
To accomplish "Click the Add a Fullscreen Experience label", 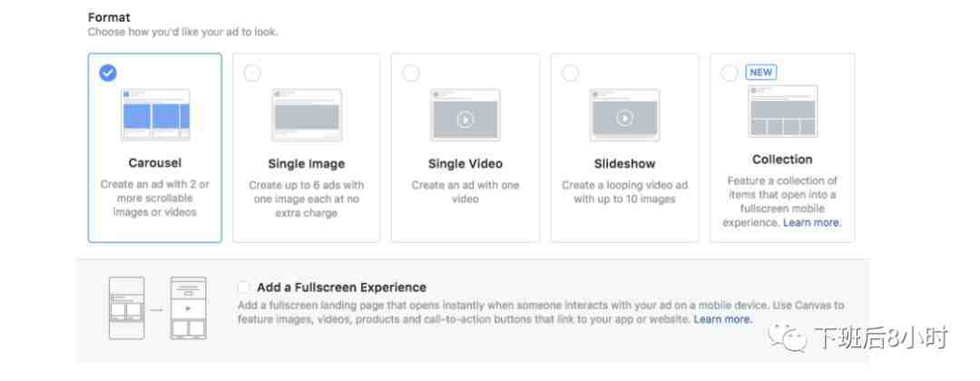I will (341, 288).
